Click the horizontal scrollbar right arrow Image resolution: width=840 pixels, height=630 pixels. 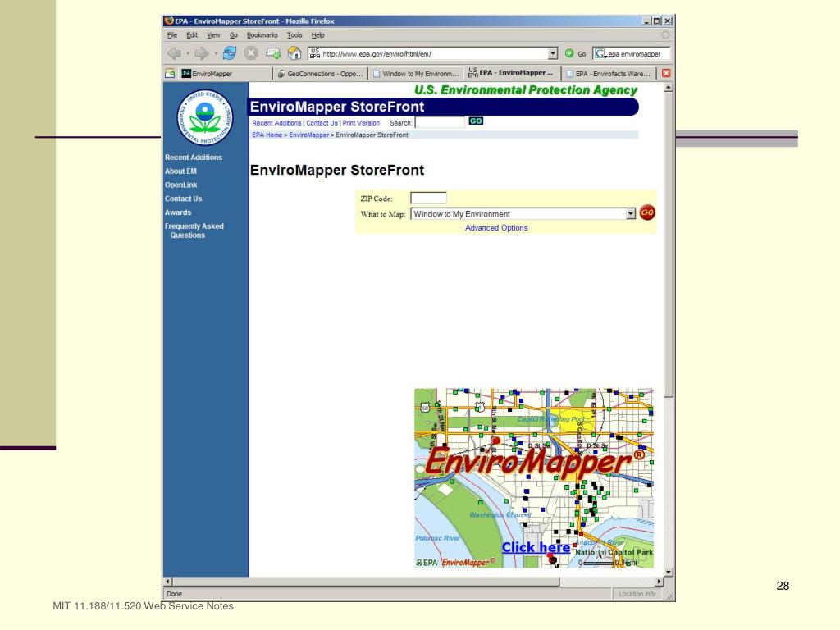coord(659,582)
